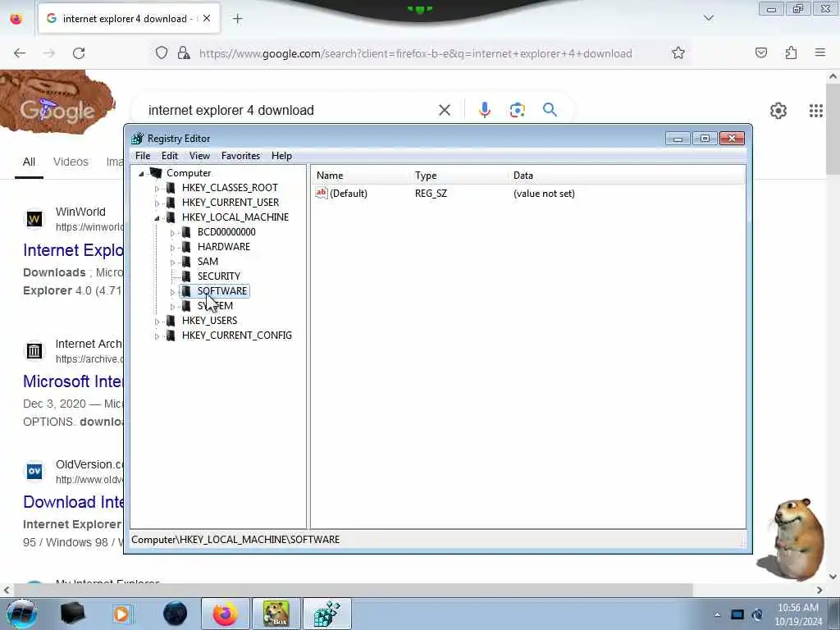Switch to Registry Editor taskbar button
This screenshot has height=630, width=840.
click(x=326, y=614)
